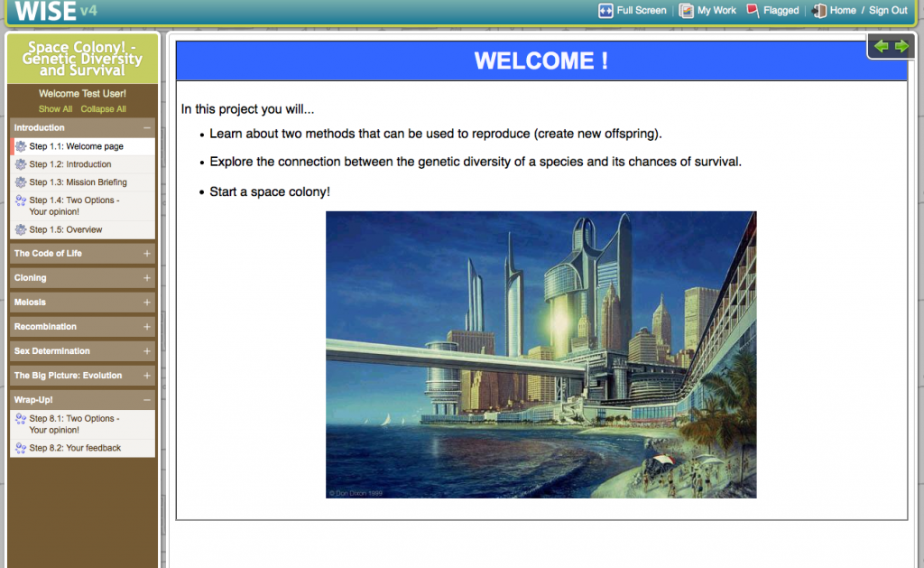Screen dimensions: 924x568
Task: Click the 'Start a space colony!' bullet
Action: pos(269,191)
